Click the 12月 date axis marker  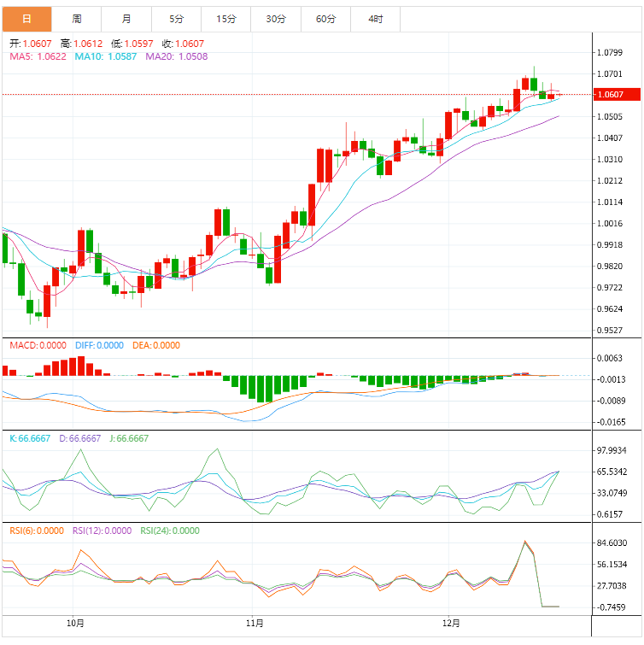pos(452,621)
